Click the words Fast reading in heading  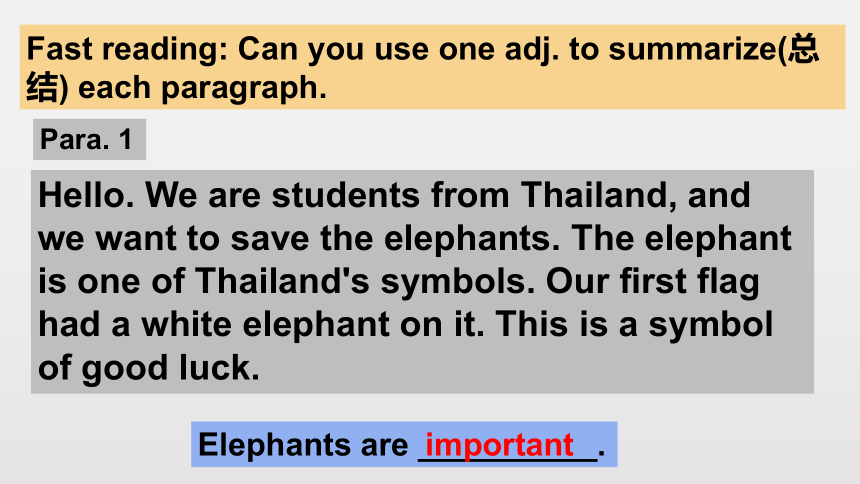127,49
